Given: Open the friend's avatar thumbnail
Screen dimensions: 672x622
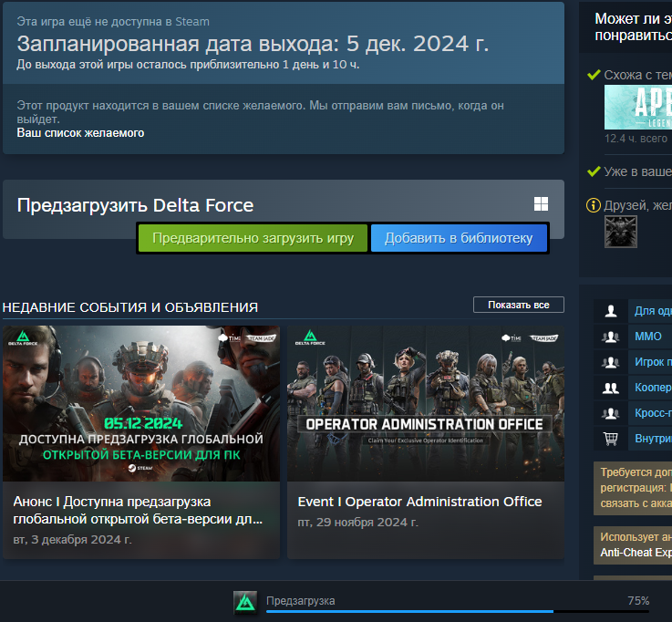Looking at the screenshot, I should (x=621, y=232).
